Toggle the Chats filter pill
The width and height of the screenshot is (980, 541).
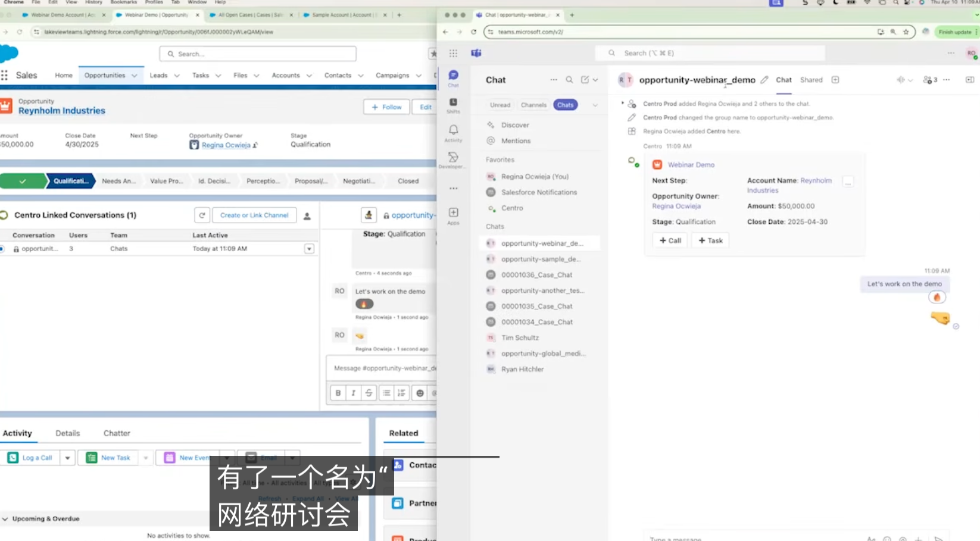coord(566,105)
